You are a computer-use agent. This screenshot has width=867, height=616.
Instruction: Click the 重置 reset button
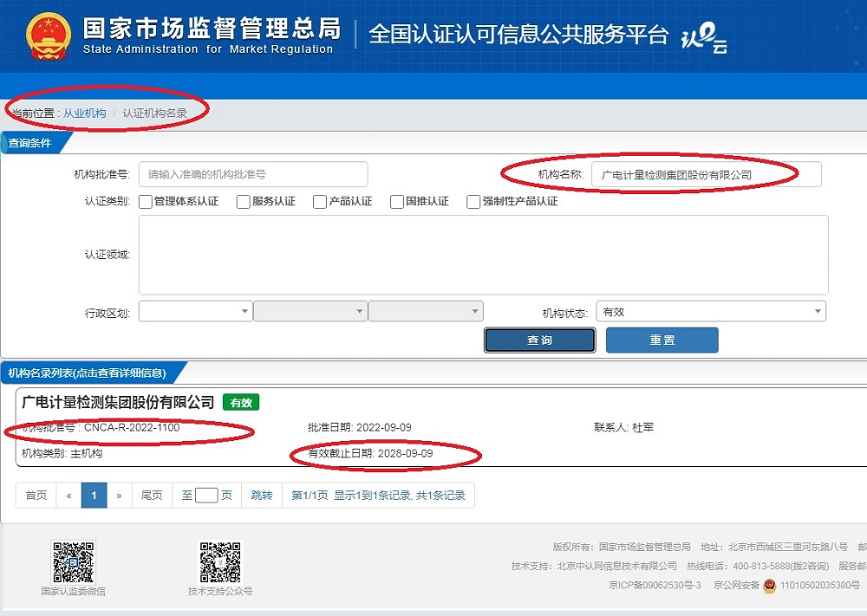pos(662,340)
